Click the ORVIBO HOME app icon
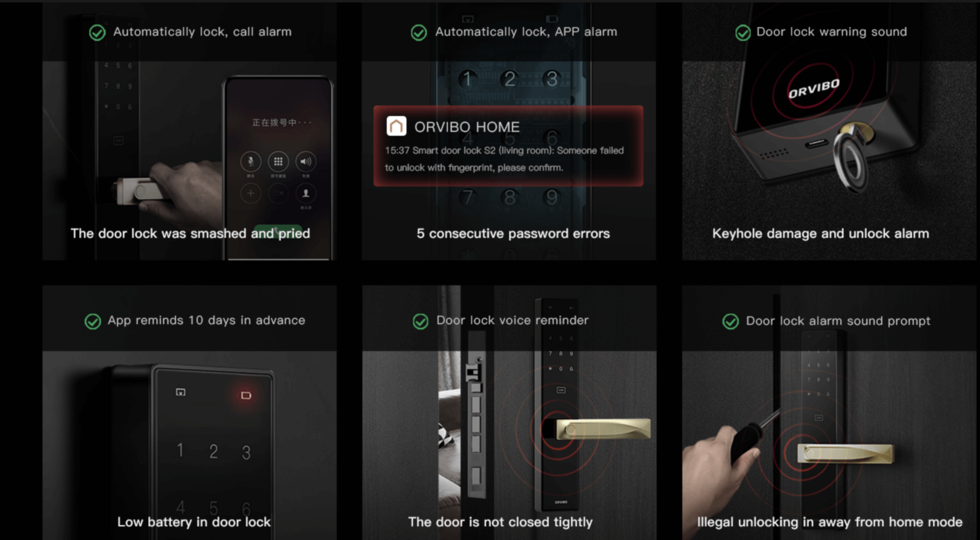The width and height of the screenshot is (980, 540). [x=396, y=126]
